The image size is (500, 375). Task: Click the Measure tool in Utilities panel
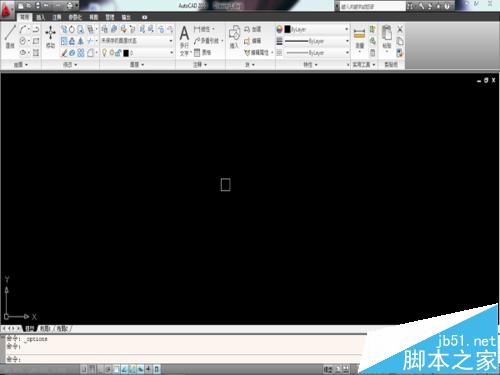pyautogui.click(x=359, y=38)
